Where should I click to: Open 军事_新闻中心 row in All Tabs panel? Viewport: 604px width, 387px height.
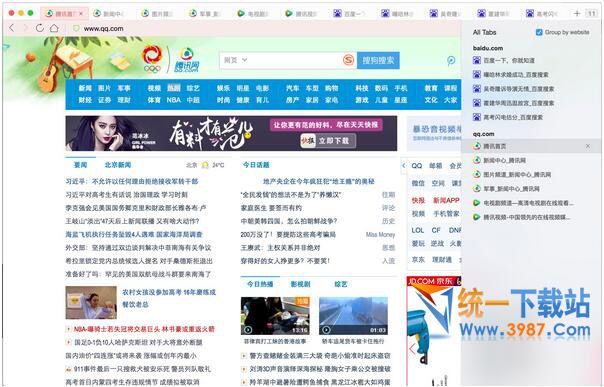coord(532,189)
